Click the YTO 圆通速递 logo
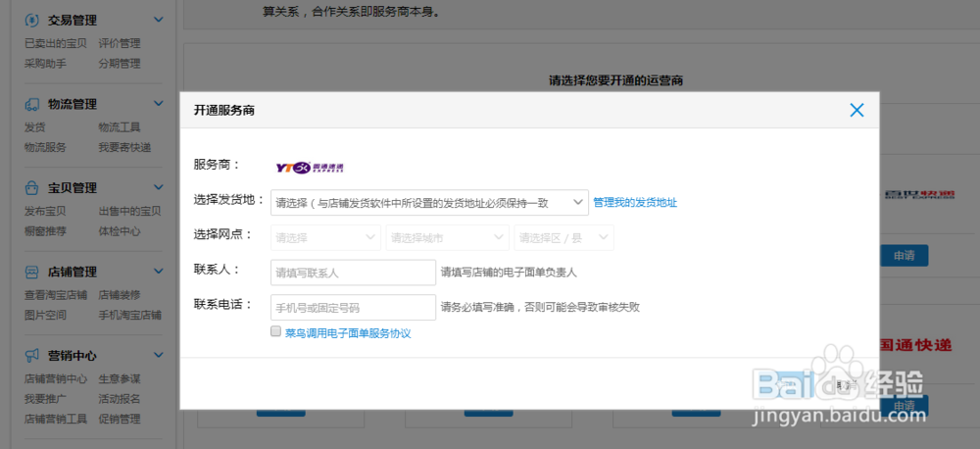The image size is (980, 449). 310,167
